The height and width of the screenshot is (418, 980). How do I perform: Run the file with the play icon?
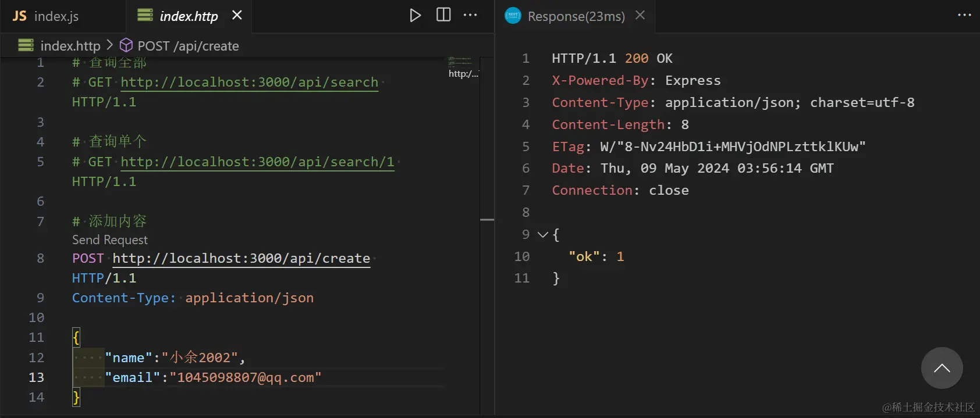pos(415,15)
